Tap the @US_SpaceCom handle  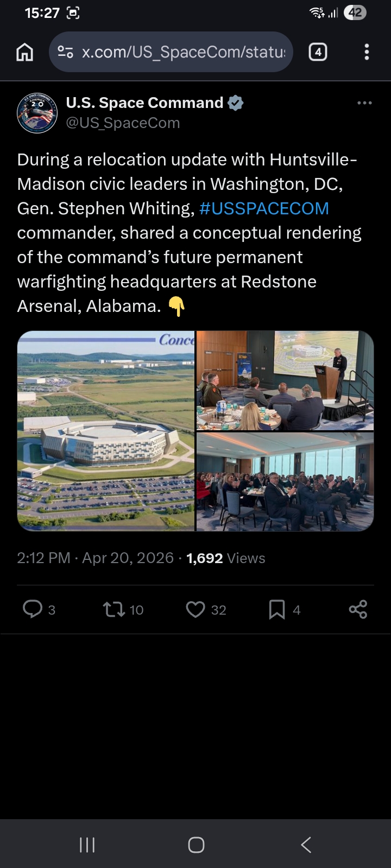[123, 123]
